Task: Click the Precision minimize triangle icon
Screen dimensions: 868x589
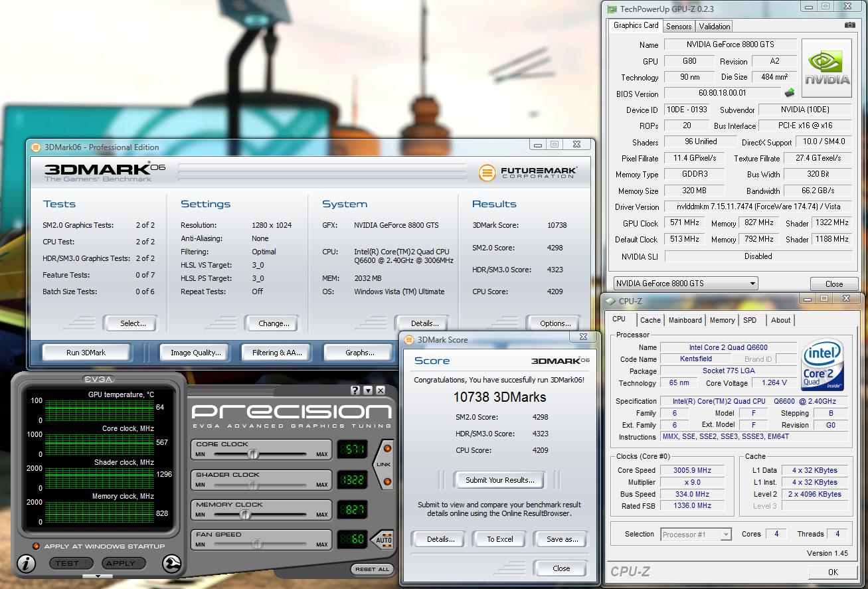Action: pyautogui.click(x=368, y=390)
